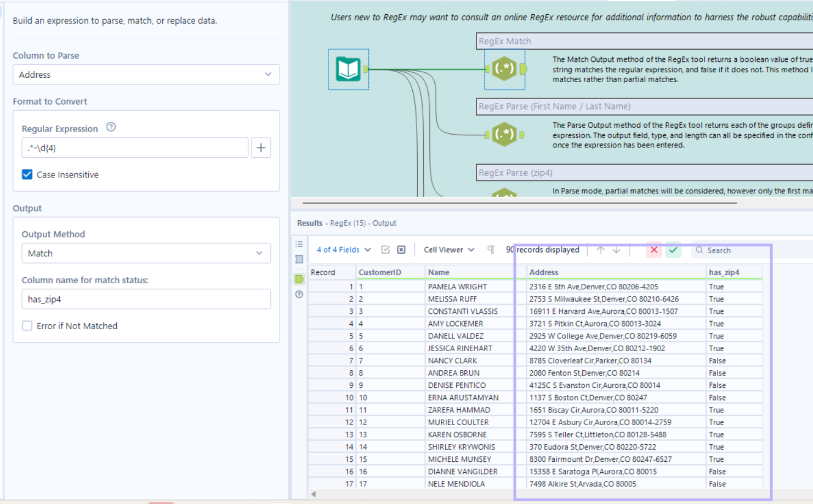
Task: Click the Address column header
Action: point(543,272)
